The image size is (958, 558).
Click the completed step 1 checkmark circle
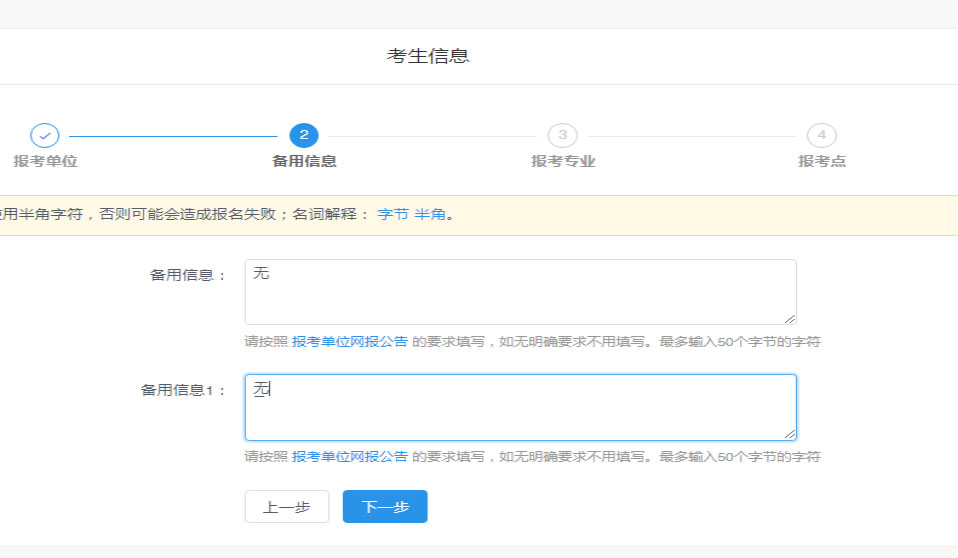(x=45, y=135)
